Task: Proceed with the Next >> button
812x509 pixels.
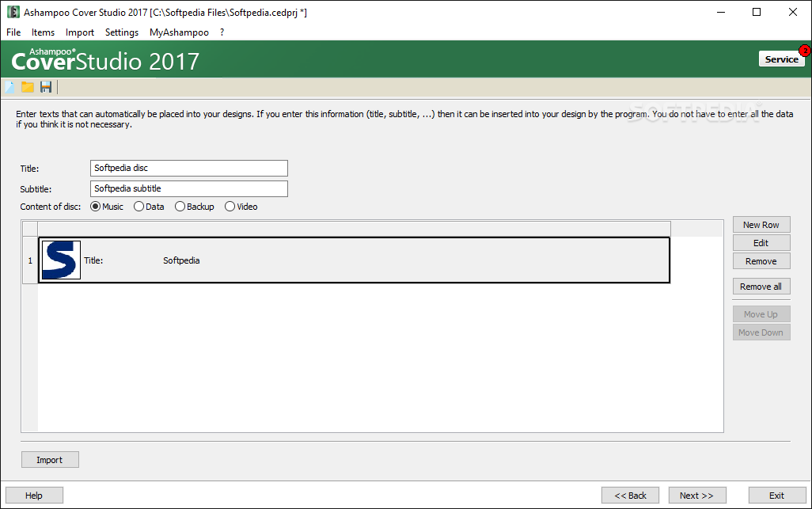Action: click(x=697, y=496)
